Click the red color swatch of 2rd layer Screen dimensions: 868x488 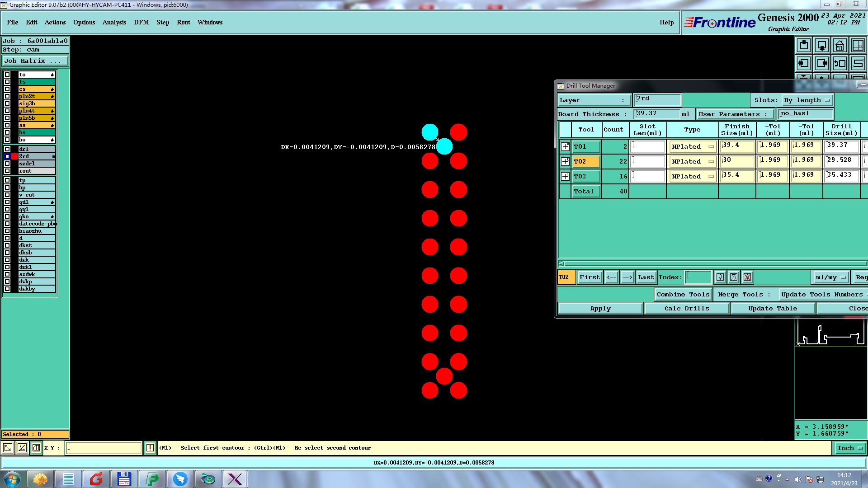(14, 156)
